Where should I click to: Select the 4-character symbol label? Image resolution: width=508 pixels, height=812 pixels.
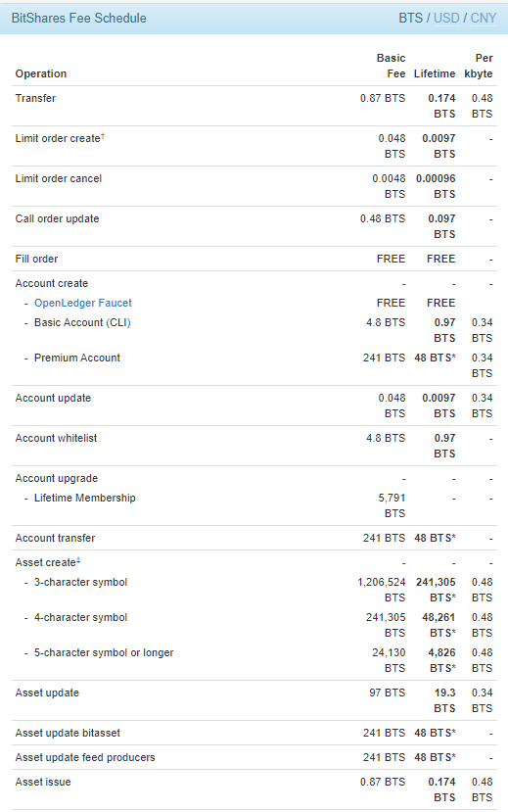[80, 617]
